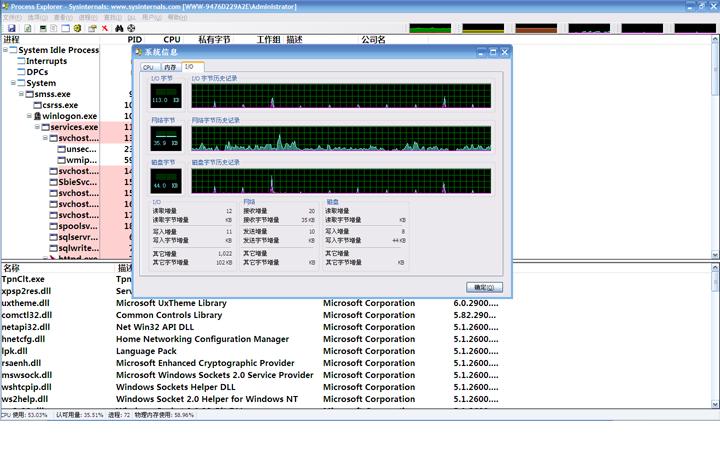Click the csrss.exe process icon
720x450 pixels.
(x=37, y=105)
